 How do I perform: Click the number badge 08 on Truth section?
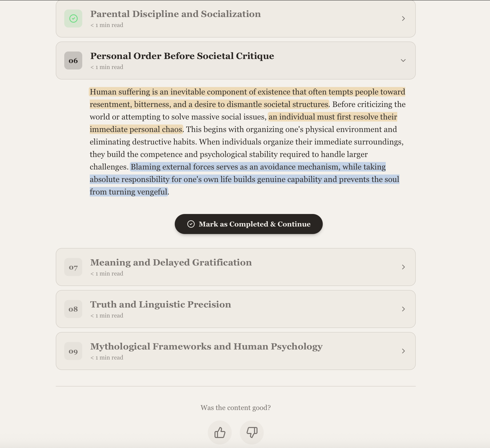(73, 309)
